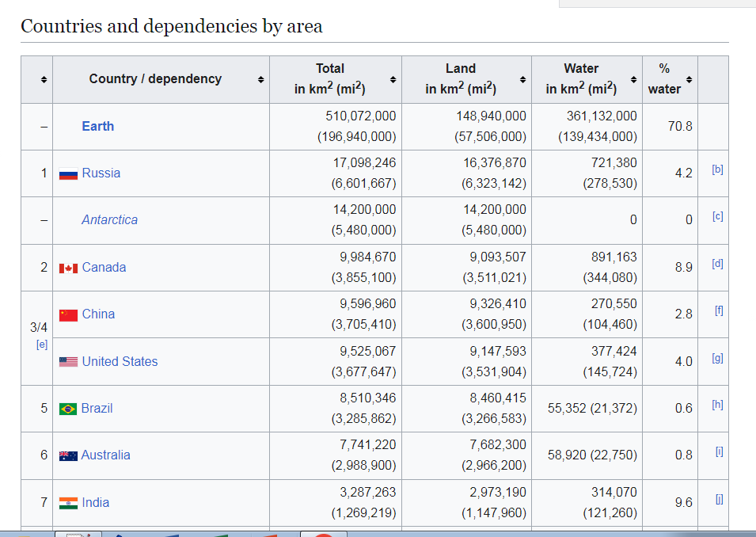Go to the United States page

click(120, 361)
